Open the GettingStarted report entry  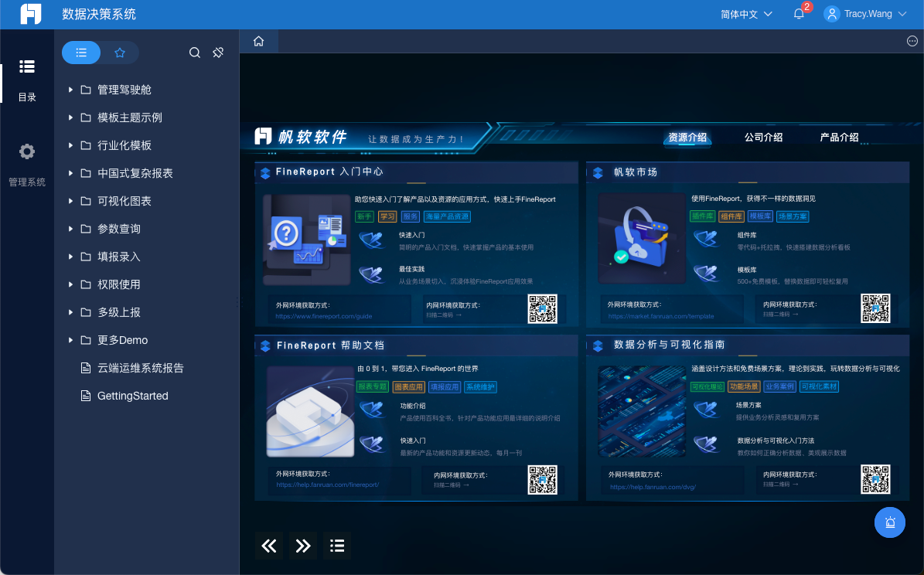tap(132, 396)
